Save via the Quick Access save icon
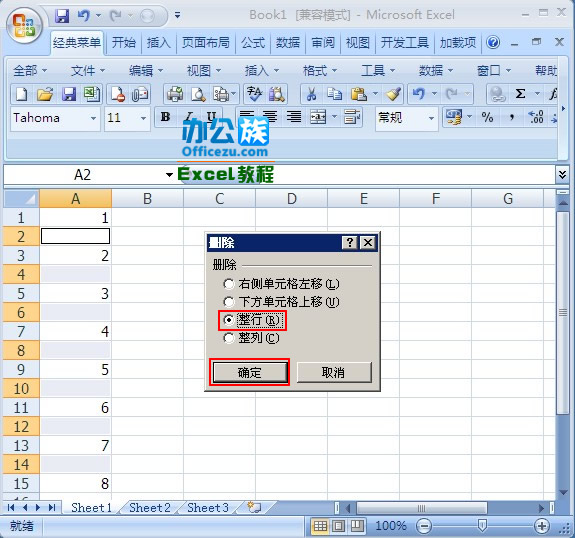Screen dimensions: 575x538 (x=62, y=16)
